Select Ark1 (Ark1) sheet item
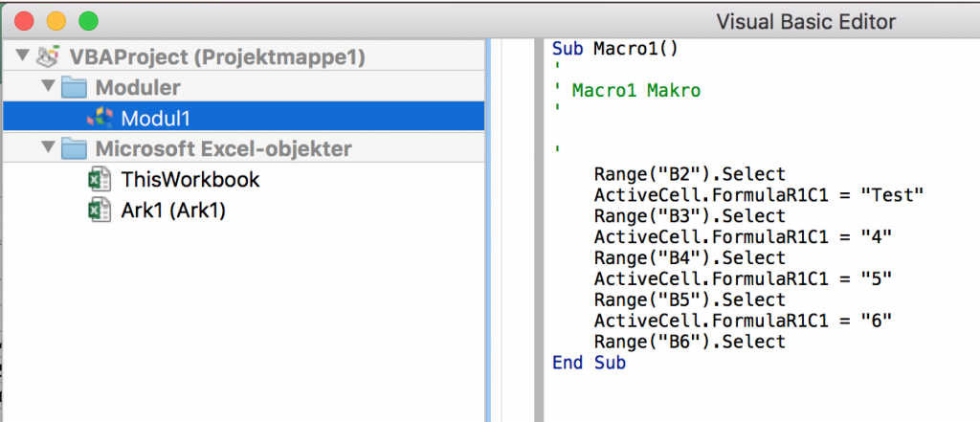This screenshot has height=422, width=980. click(173, 211)
